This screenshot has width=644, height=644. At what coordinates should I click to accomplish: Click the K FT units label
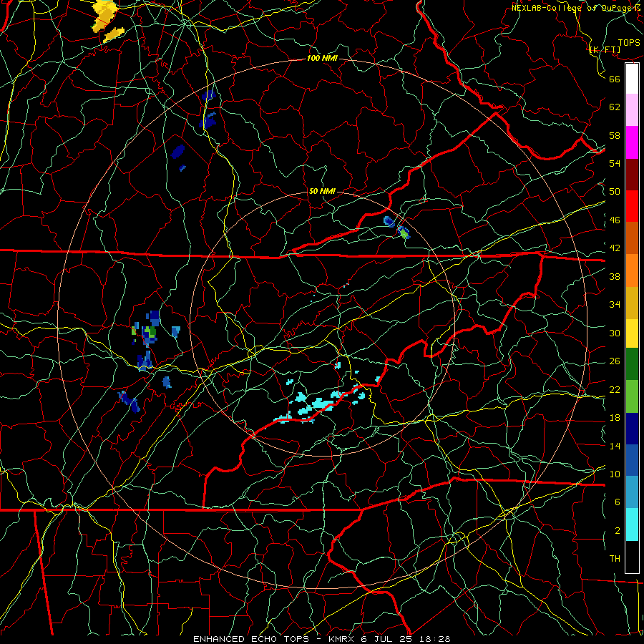[x=605, y=49]
